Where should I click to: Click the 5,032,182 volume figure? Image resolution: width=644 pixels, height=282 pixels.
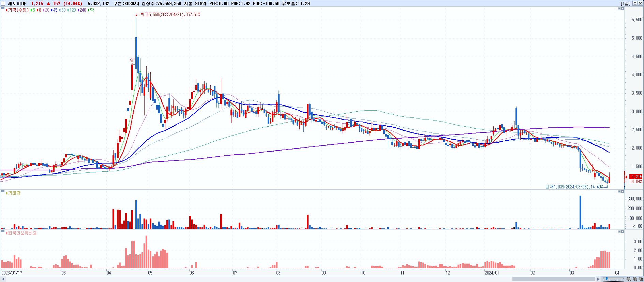tap(98, 3)
